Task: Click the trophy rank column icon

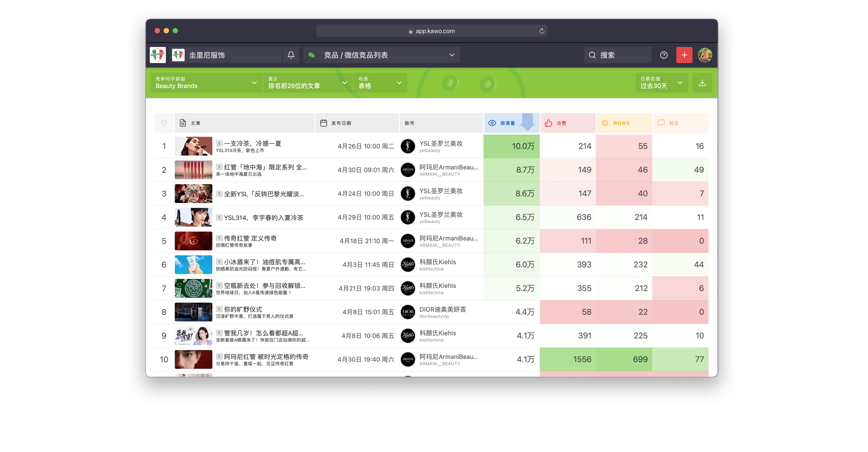Action: click(164, 123)
